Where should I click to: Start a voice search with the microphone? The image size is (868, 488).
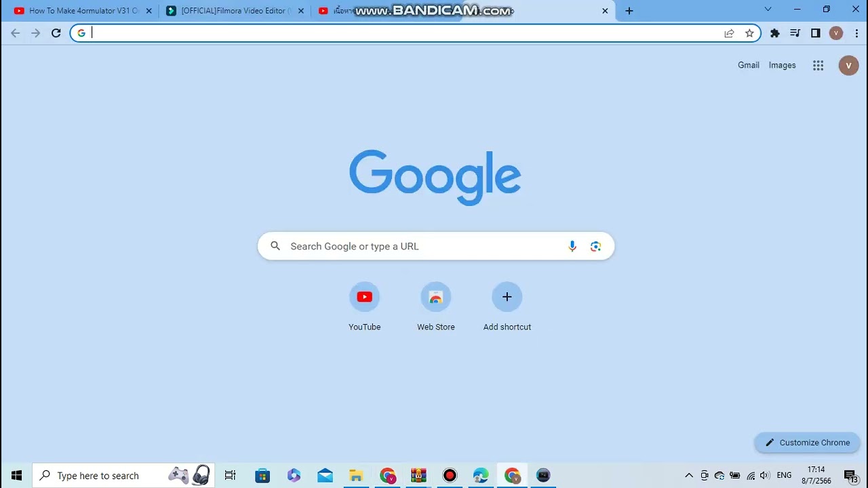572,246
